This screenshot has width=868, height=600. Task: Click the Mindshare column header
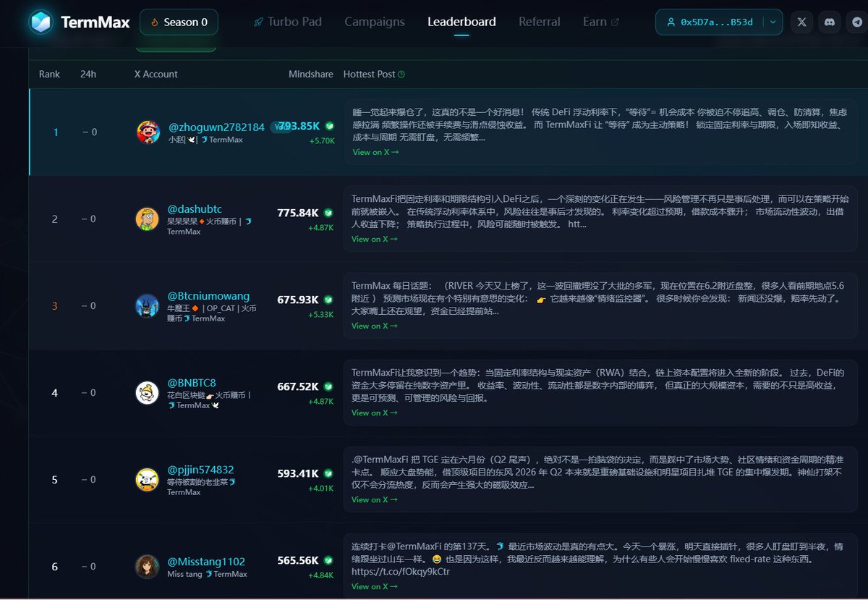(x=311, y=74)
